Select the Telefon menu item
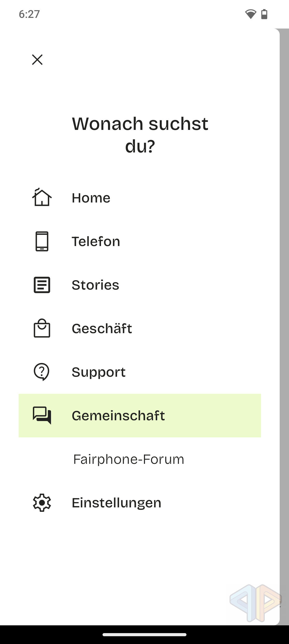 coord(96,242)
